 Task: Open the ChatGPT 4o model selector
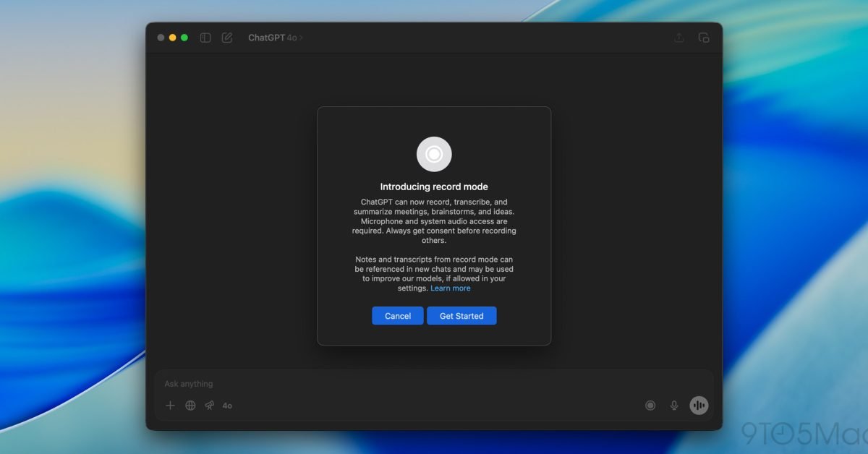tap(275, 38)
